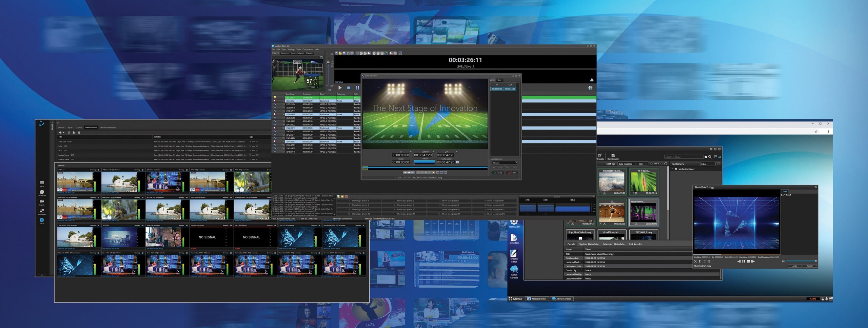
Task: Expand the Media-Container tree arrow
Action: (672, 169)
